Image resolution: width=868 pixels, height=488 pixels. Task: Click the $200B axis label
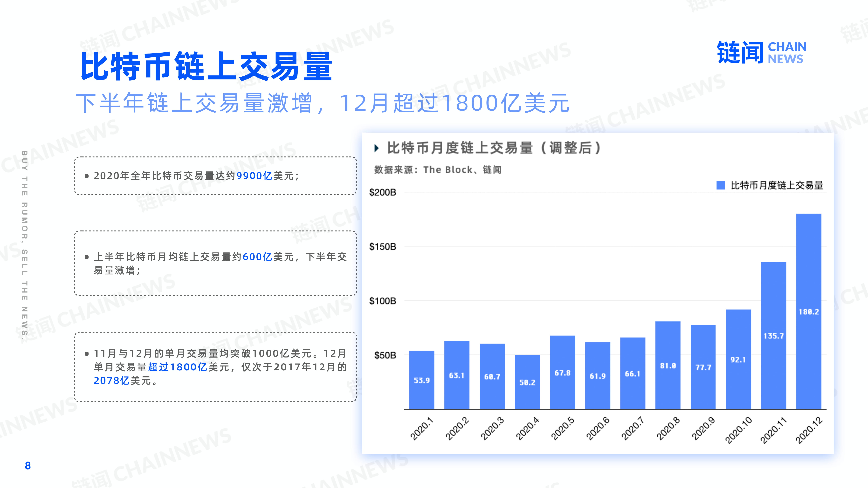pyautogui.click(x=383, y=192)
